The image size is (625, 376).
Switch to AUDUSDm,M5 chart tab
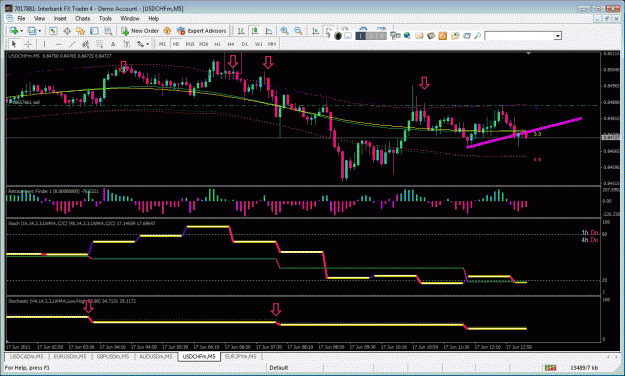coord(156,356)
